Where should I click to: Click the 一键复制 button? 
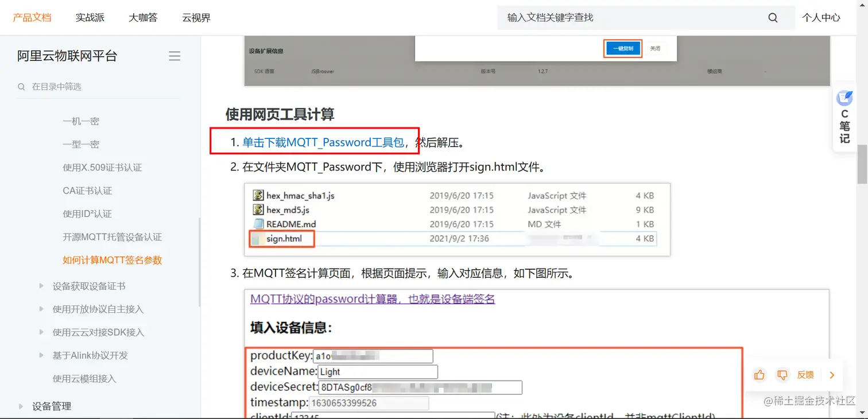623,49
